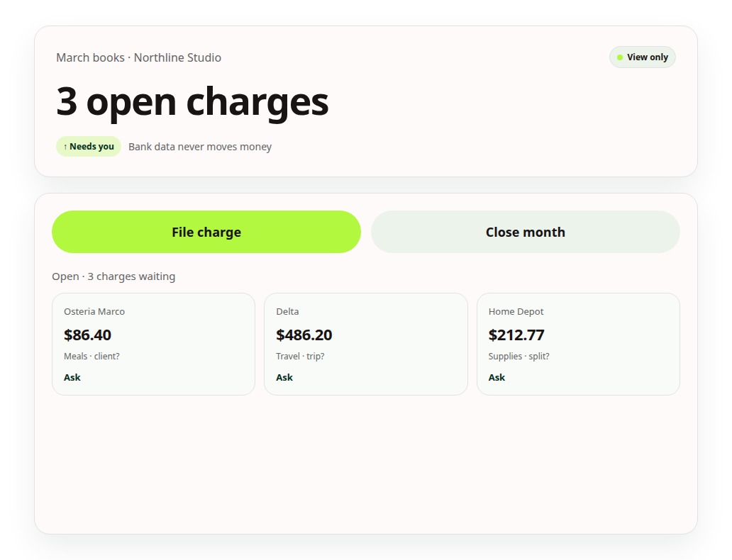The image size is (732, 560).
Task: Click the '3 open charges' heading
Action: tap(192, 102)
